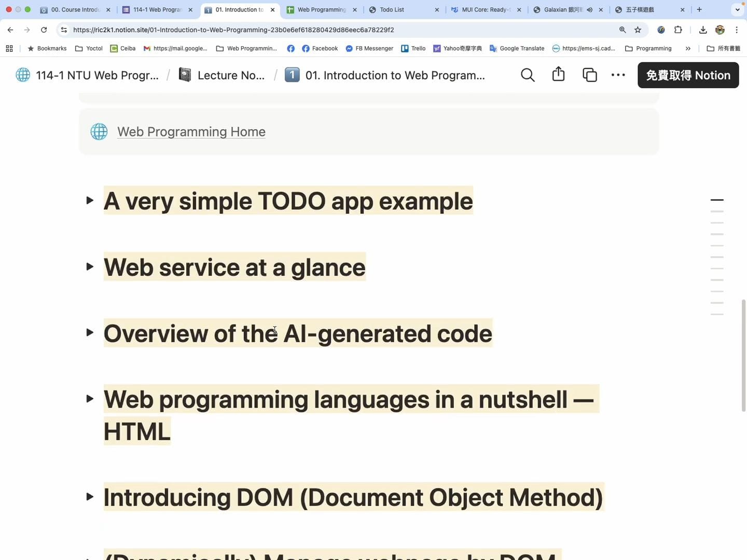Open the Chrome extensions puzzle icon

pyautogui.click(x=678, y=30)
